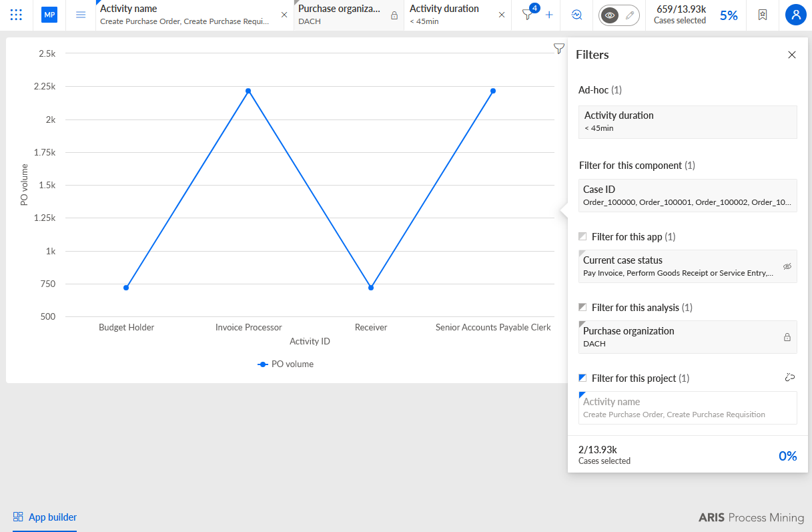Open the apps grid launcher
The width and height of the screenshot is (812, 532).
16,15
